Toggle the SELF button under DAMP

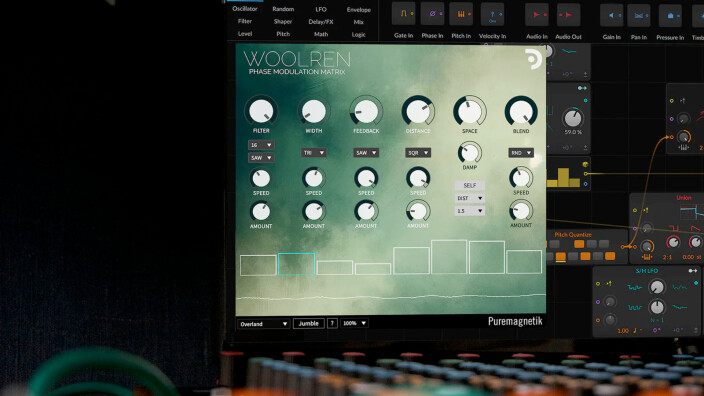click(x=470, y=185)
